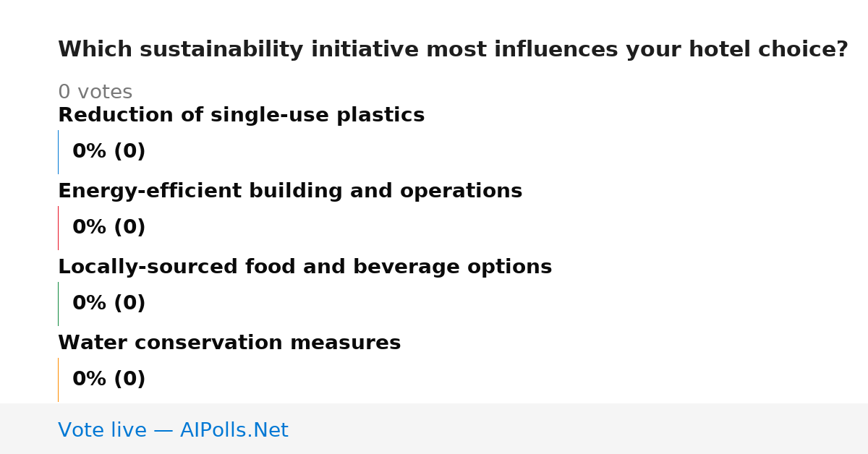
Task: Click the 0% (0) result under Energy-efficient building
Action: [x=109, y=228]
